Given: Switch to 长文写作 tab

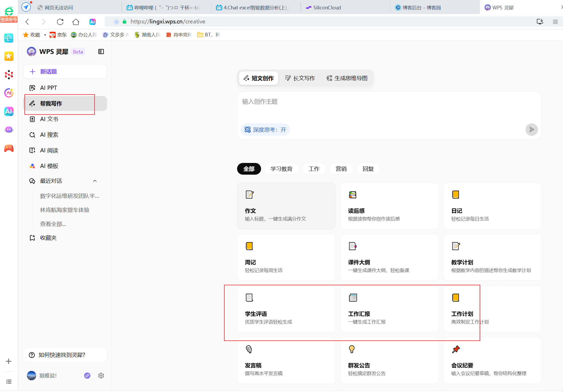Looking at the screenshot, I should (x=300, y=78).
